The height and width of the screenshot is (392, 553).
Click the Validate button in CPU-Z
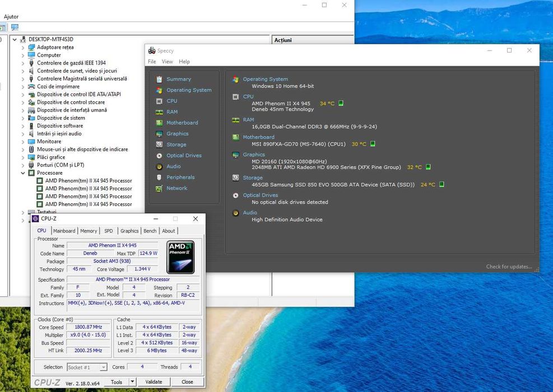(x=154, y=382)
